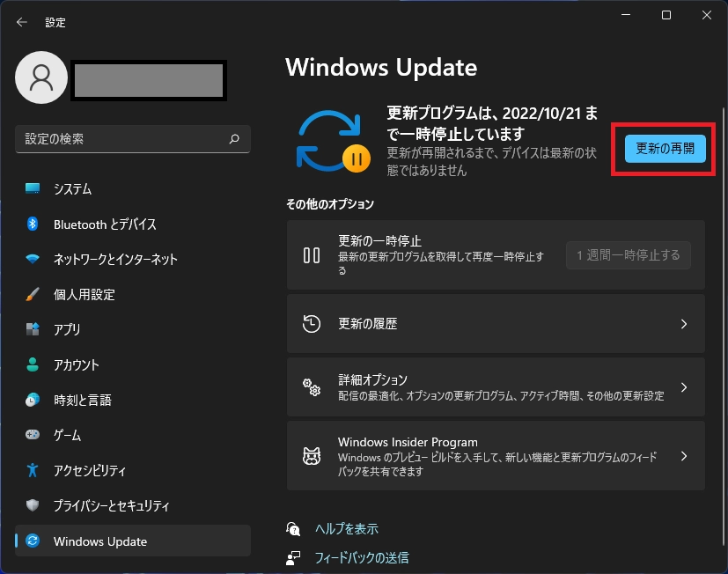Open アプリ settings category
728x574 pixels.
[67, 330]
